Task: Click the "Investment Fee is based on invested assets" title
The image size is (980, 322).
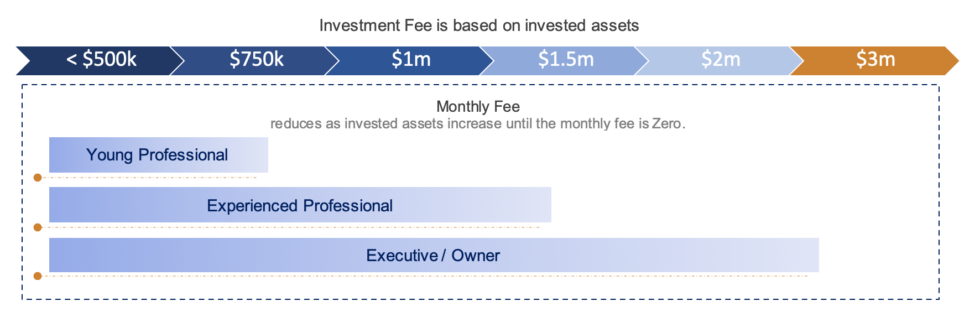Action: coord(479,25)
